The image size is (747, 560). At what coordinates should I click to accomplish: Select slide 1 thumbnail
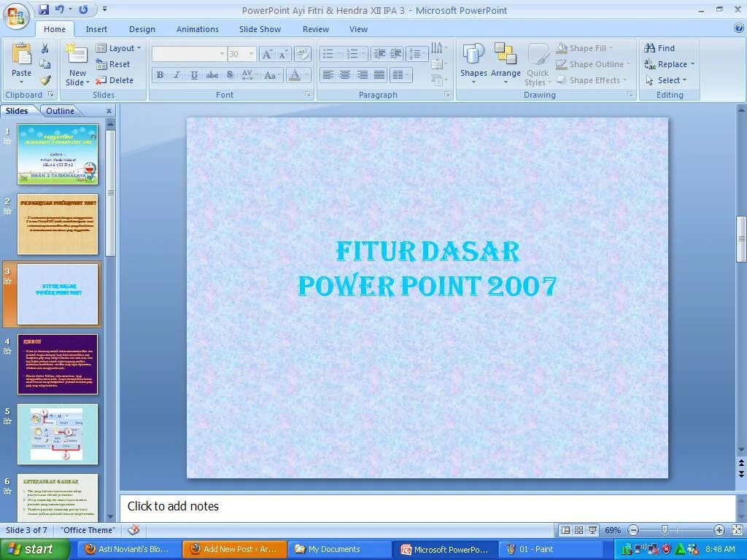[x=58, y=155]
